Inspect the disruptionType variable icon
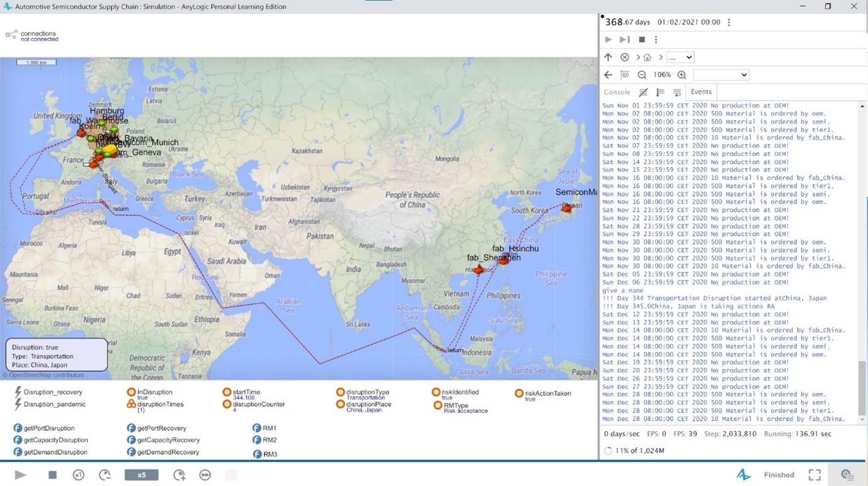Screen dimensions: 868x486 click(340, 392)
